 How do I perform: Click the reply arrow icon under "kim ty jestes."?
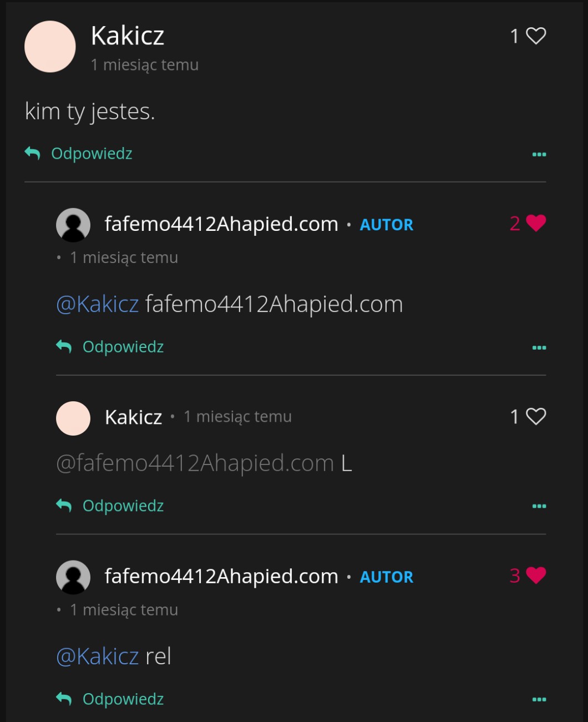pyautogui.click(x=33, y=153)
